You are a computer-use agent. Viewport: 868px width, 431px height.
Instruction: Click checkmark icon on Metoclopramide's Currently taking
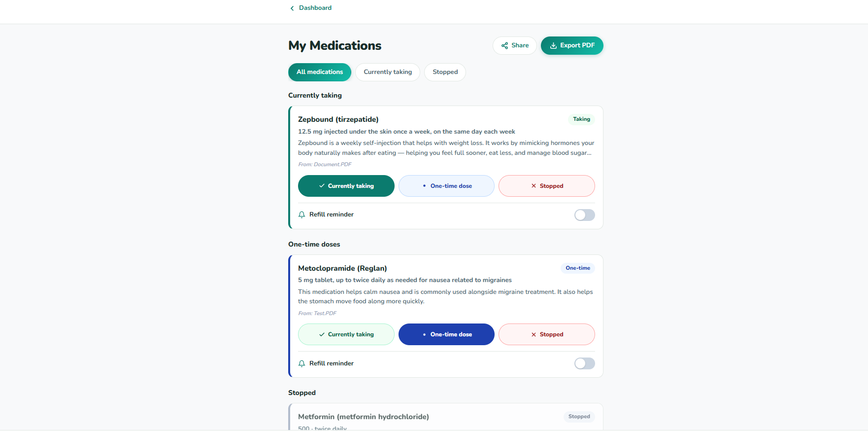tap(322, 335)
